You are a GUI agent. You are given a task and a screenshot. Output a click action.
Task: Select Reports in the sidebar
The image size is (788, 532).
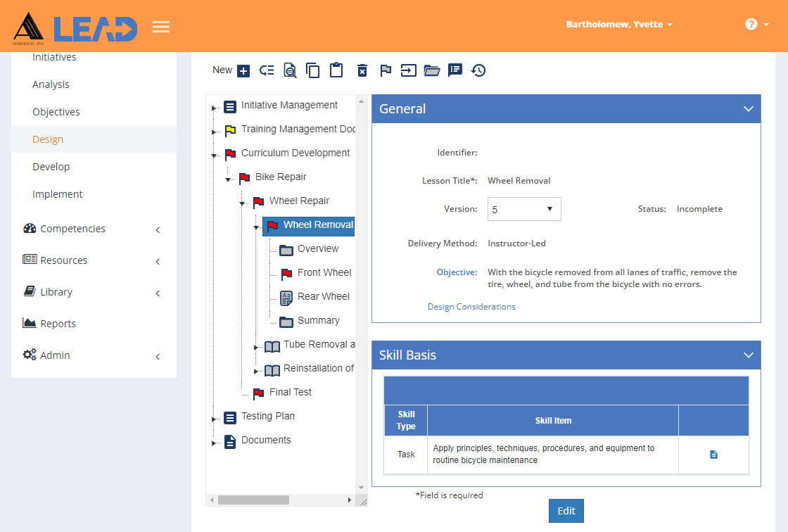[58, 324]
